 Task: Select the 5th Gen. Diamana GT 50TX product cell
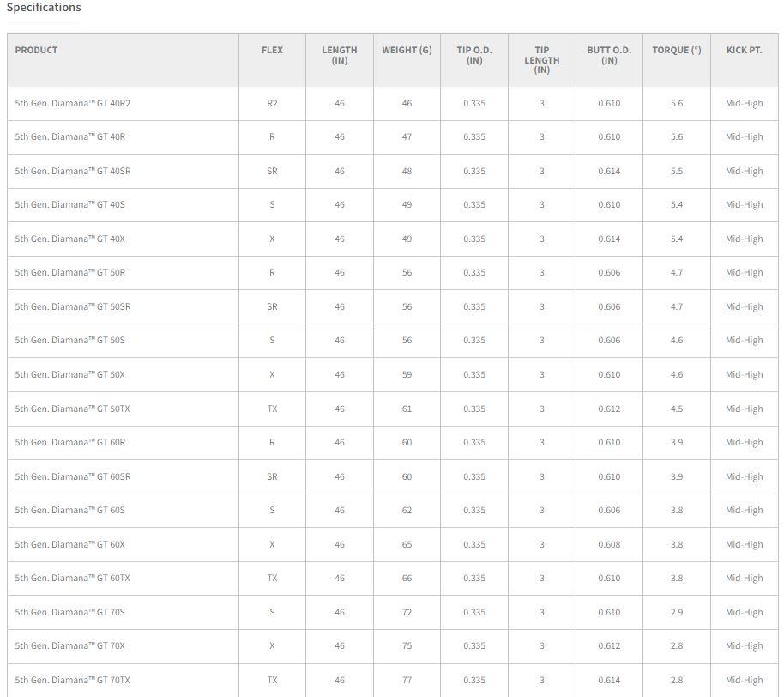point(73,409)
